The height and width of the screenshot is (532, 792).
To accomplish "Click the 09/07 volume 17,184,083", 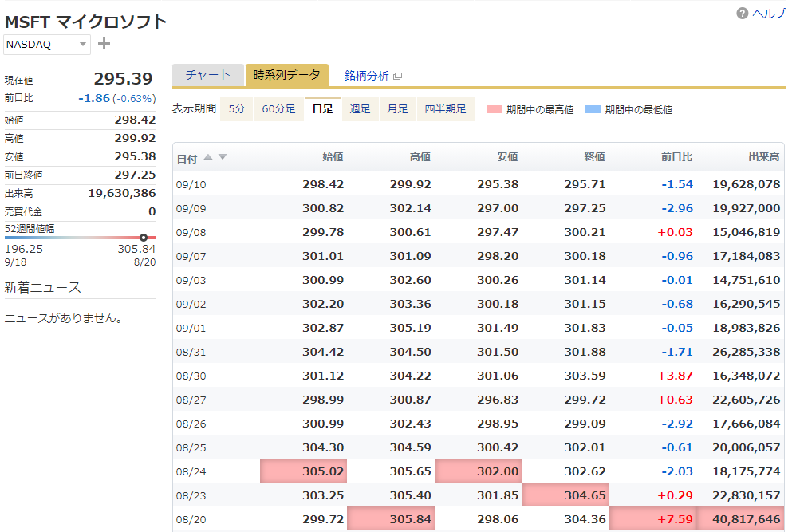I will [x=746, y=257].
